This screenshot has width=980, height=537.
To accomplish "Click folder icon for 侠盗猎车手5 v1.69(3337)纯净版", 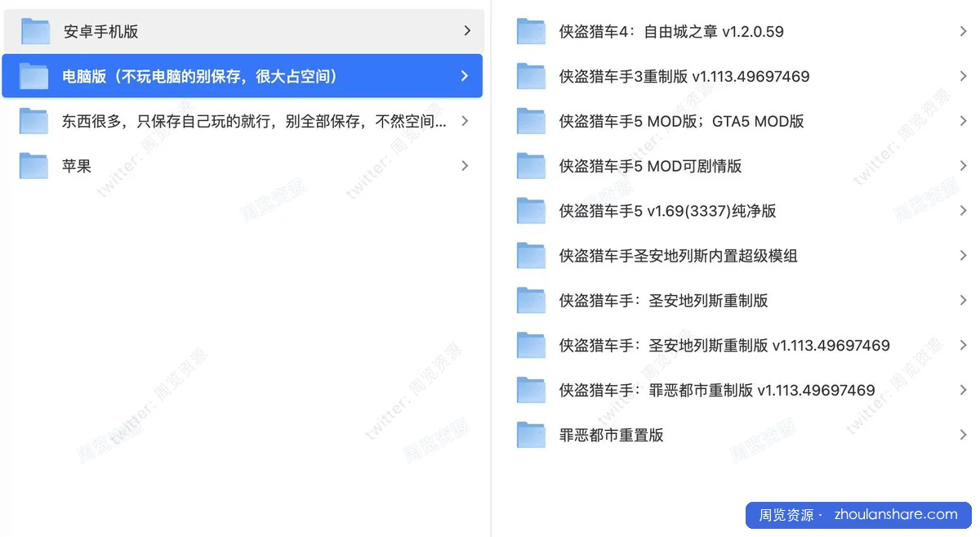I will pos(531,211).
